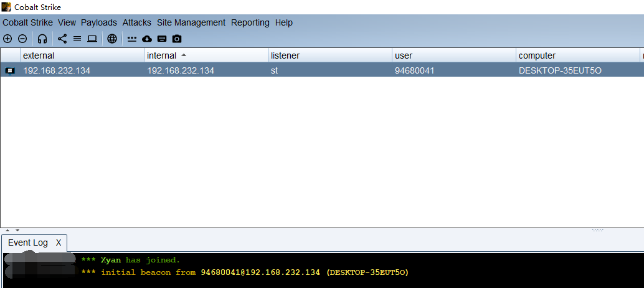Open the Help menu
The image size is (644, 288).
coord(284,22)
